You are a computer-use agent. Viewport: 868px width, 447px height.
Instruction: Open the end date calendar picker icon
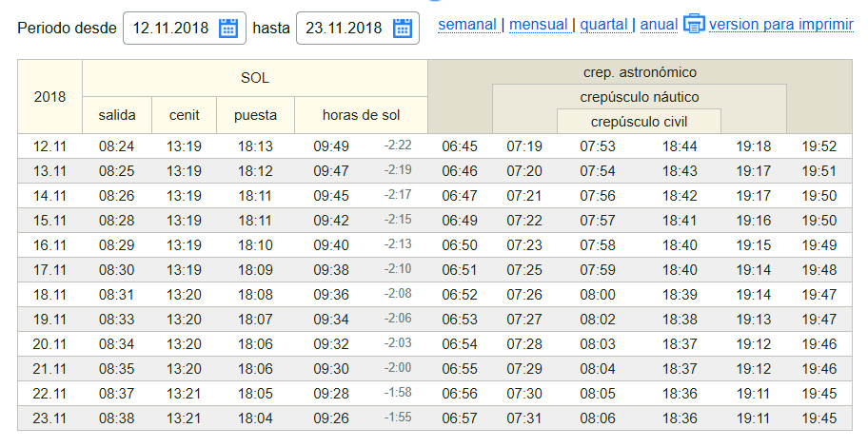click(x=403, y=29)
